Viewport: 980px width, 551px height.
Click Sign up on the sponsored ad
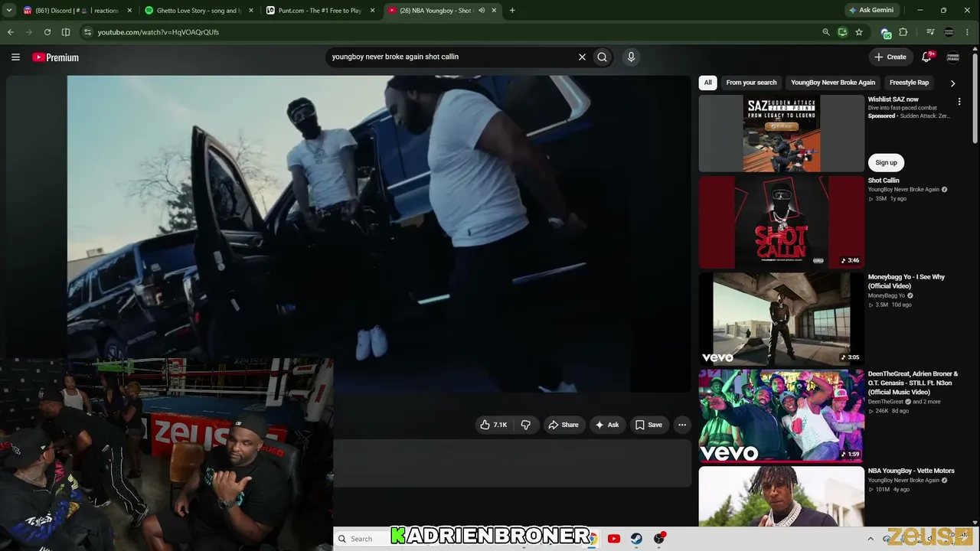(886, 162)
